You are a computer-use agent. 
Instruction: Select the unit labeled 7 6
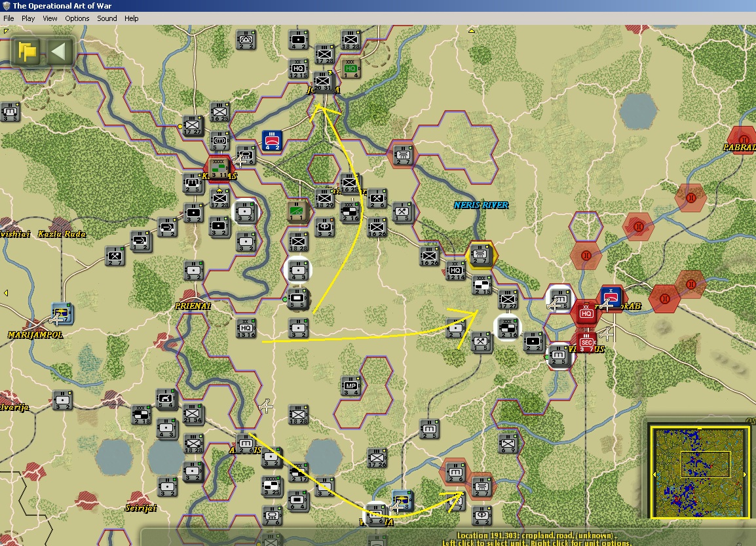(273, 516)
